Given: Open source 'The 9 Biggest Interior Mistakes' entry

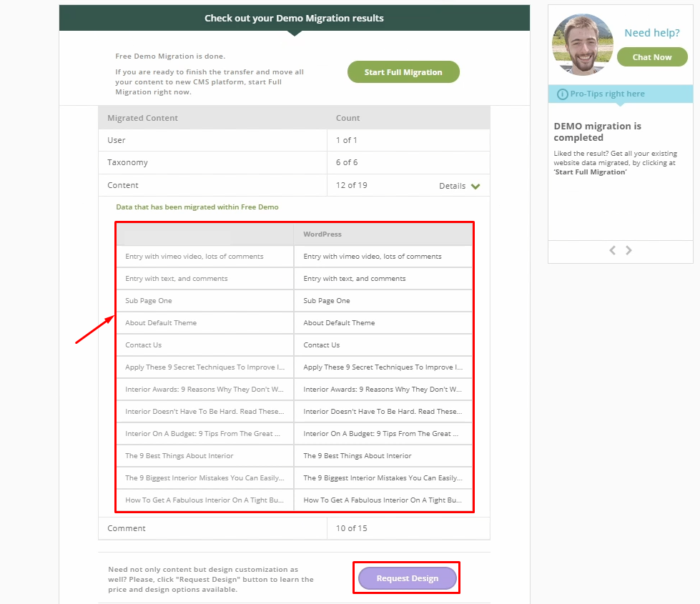Looking at the screenshot, I should 204,478.
